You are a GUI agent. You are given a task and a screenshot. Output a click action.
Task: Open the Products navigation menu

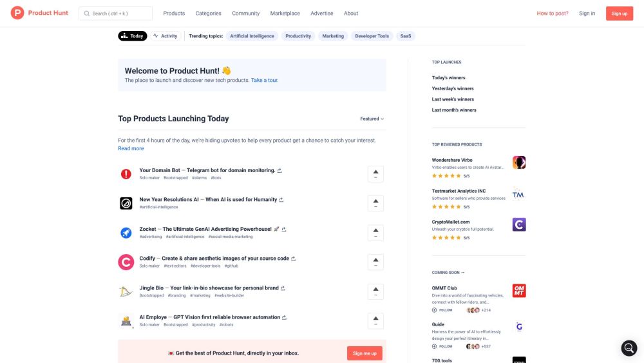174,13
